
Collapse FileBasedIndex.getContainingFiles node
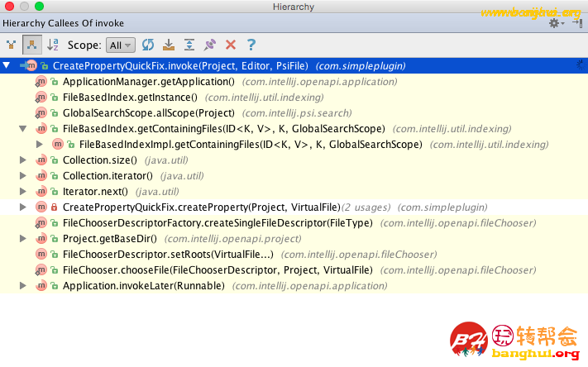point(23,129)
